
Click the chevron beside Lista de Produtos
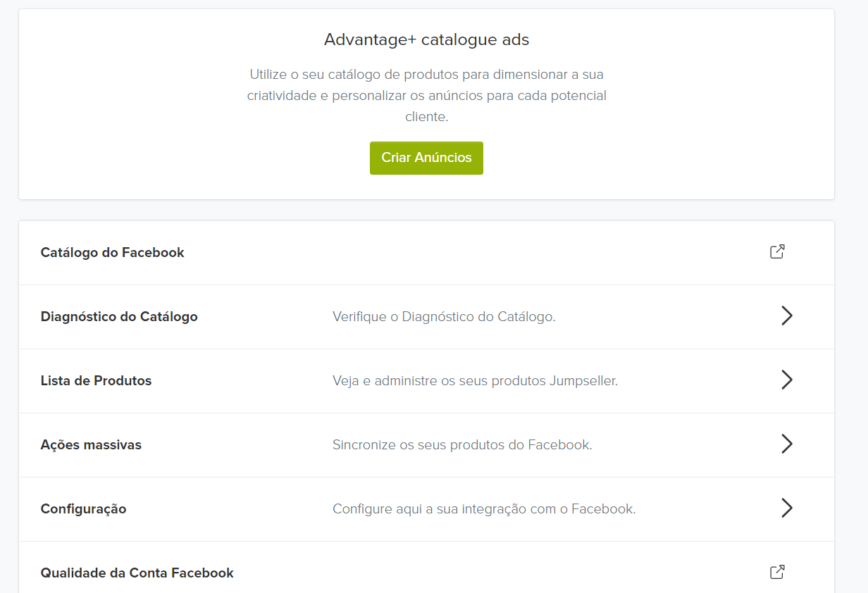click(x=787, y=380)
